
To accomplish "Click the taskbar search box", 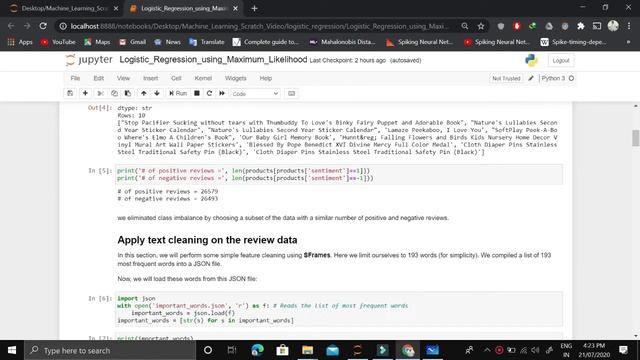I will pos(110,350).
